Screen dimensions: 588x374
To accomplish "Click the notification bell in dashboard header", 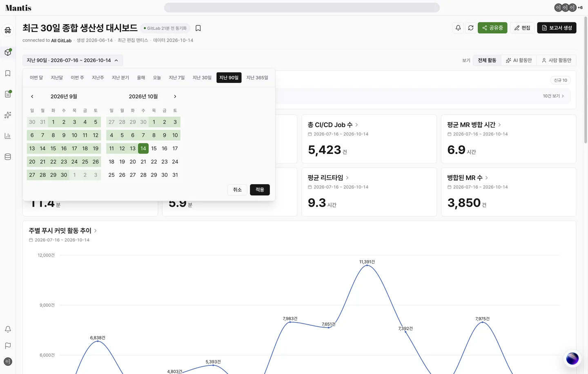I will pos(458,28).
